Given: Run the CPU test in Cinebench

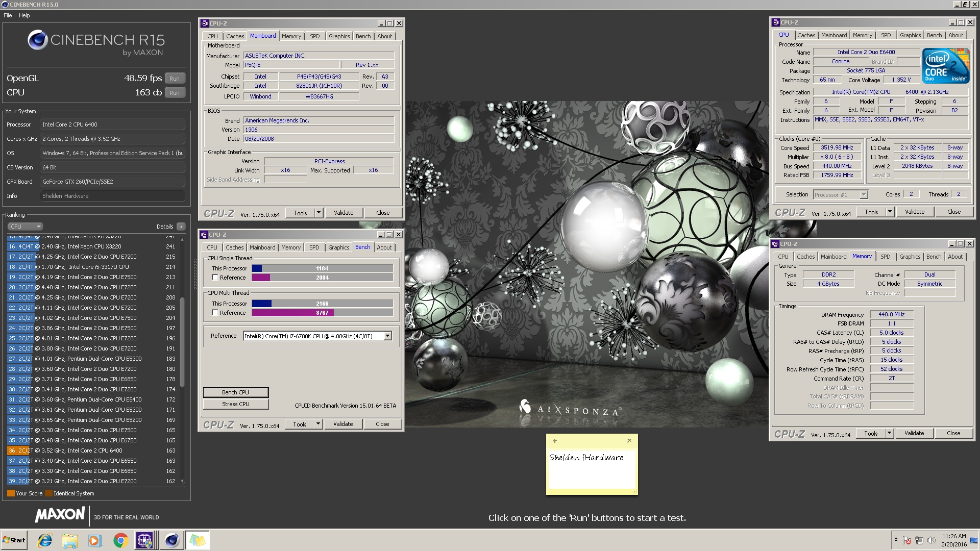Looking at the screenshot, I should 175,93.
